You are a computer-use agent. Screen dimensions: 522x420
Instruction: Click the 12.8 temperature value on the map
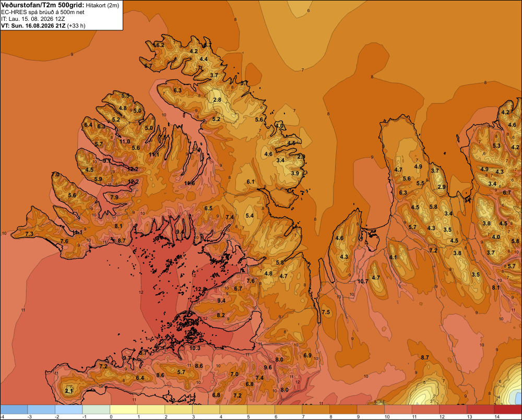click(200, 289)
